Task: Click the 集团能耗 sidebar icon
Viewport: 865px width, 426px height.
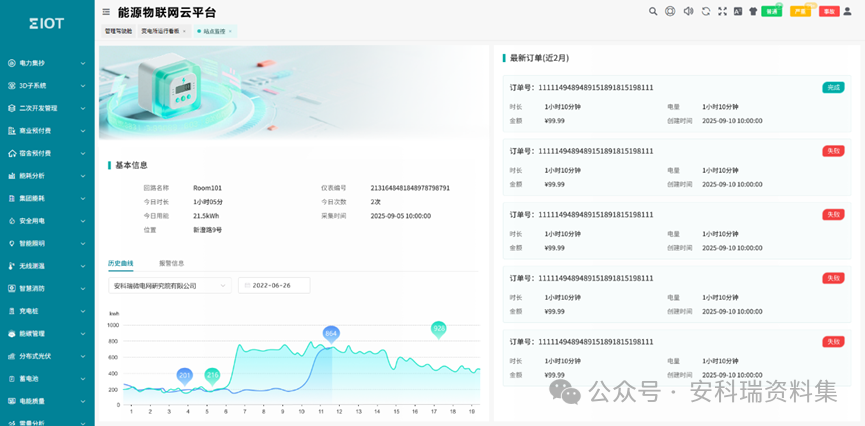Action: [12, 199]
